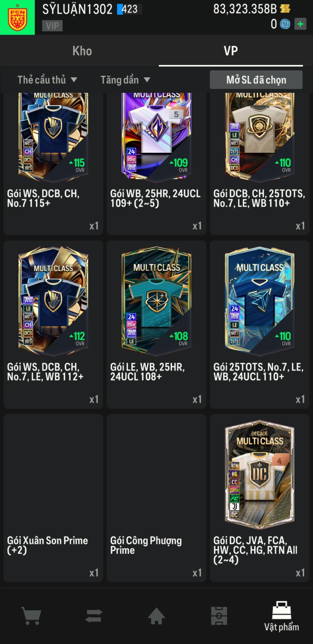Open the shopping cart store icon

pos(31,616)
